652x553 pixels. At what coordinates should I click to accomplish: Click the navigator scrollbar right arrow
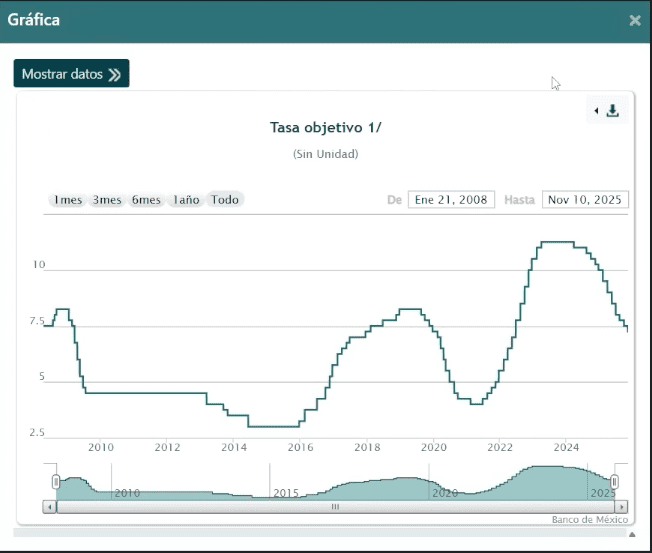point(621,507)
